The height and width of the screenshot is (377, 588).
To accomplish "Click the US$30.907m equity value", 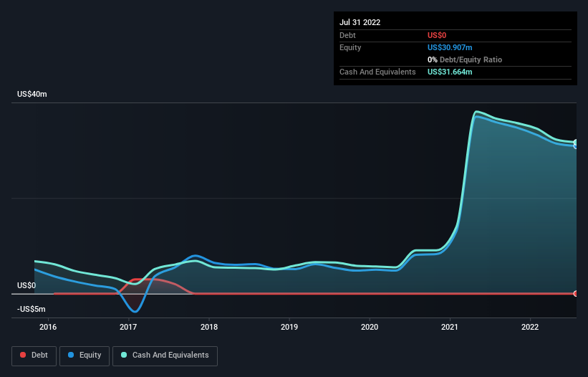I will [x=450, y=47].
